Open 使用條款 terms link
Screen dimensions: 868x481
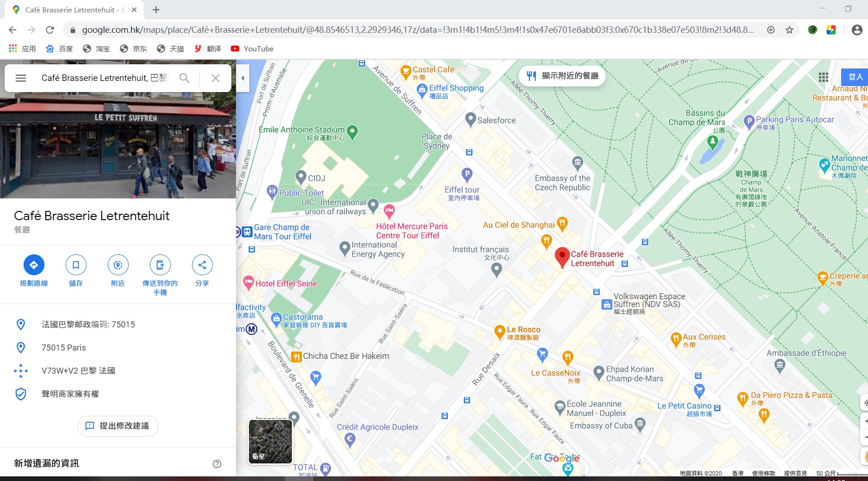pos(763,473)
